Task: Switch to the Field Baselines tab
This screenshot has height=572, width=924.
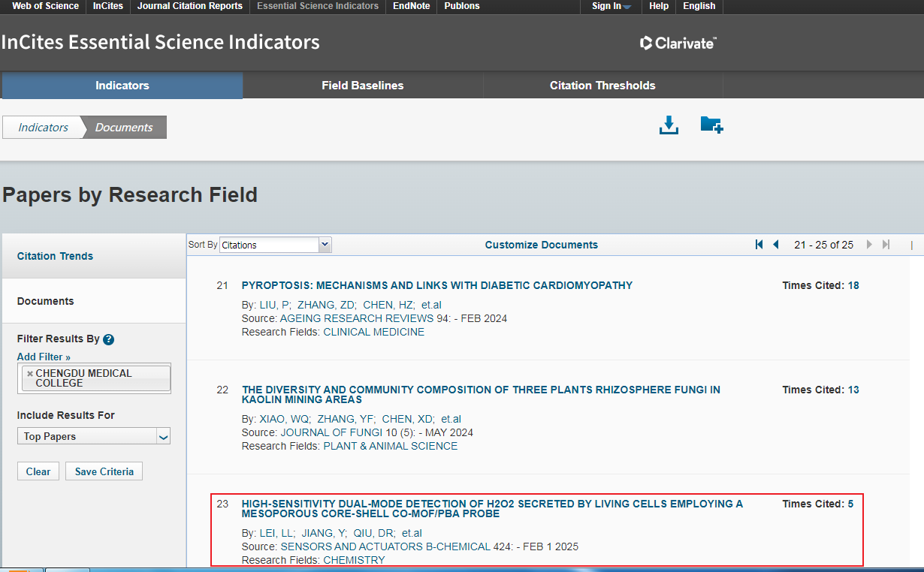Action: pos(363,86)
